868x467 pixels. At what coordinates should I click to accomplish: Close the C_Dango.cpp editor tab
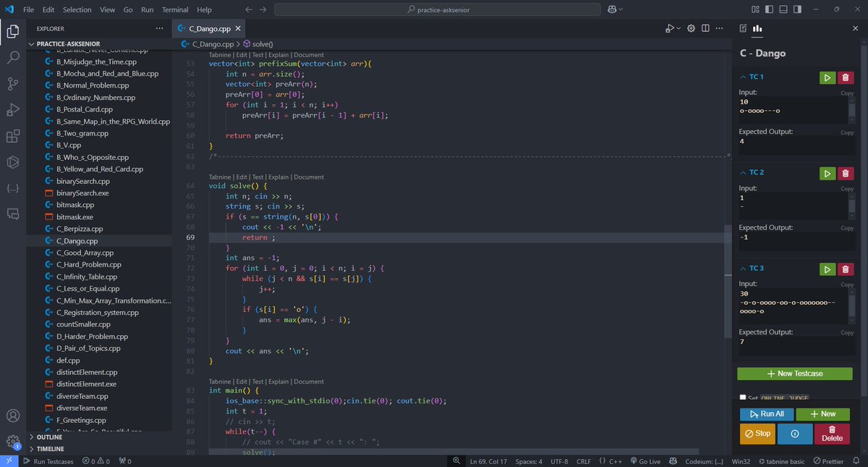click(x=238, y=28)
